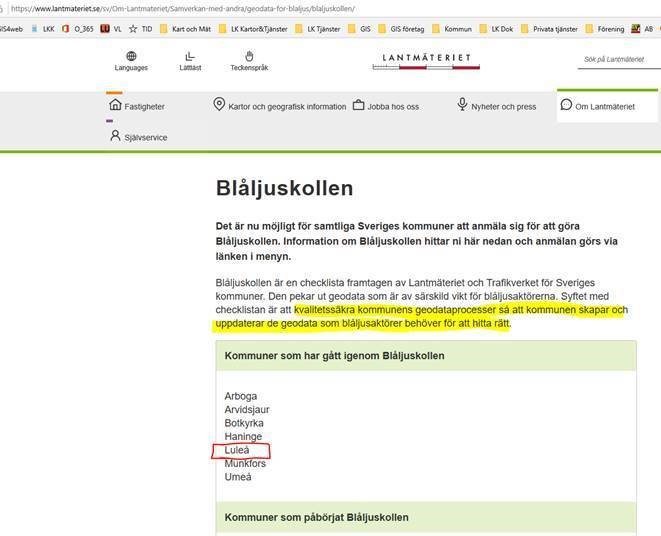Open the Självservice menu item
This screenshot has height=536, width=661.
click(138, 136)
